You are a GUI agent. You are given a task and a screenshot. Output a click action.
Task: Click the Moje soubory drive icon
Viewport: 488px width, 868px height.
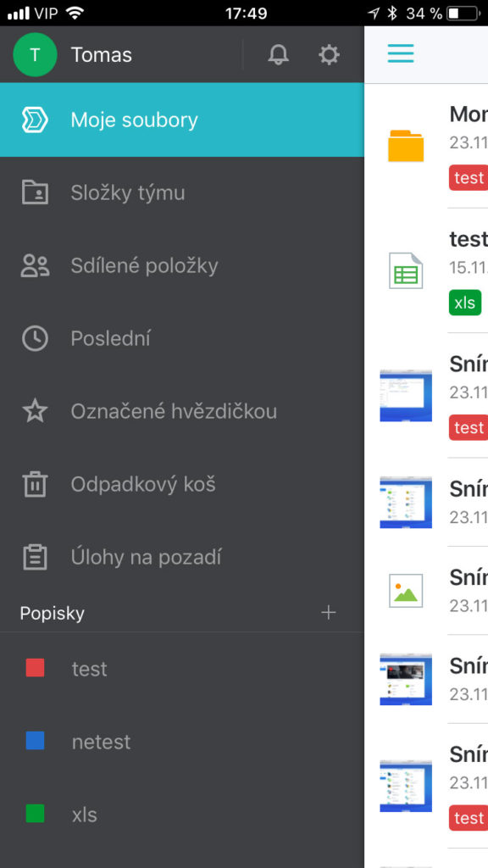(x=35, y=120)
